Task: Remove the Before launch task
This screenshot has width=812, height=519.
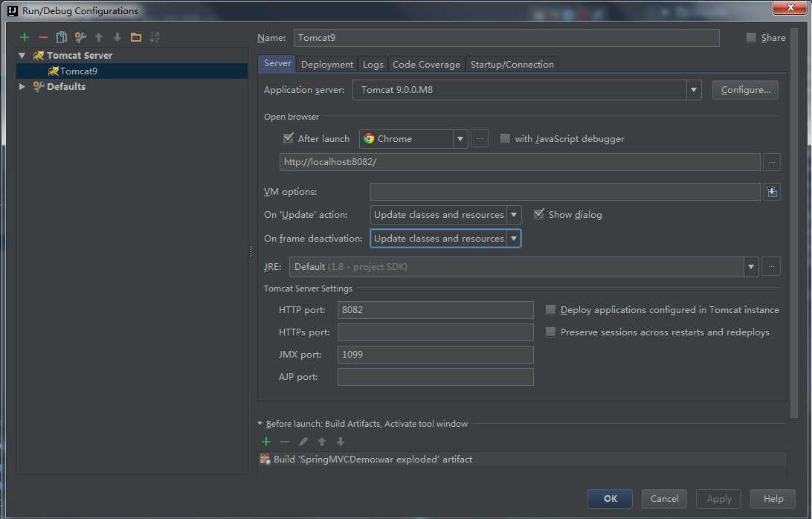Action: (284, 442)
